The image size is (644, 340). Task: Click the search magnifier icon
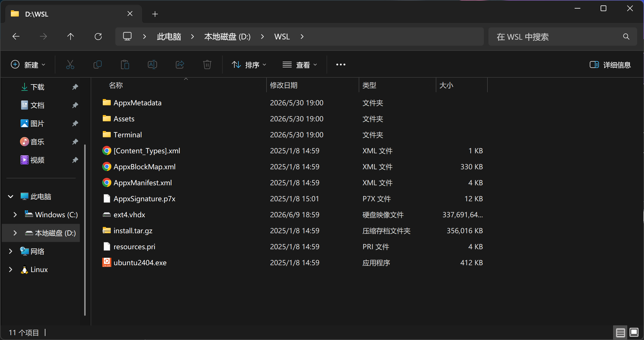(x=626, y=37)
